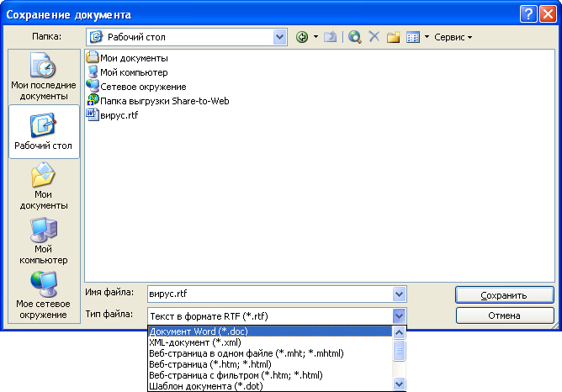Image resolution: width=562 pixels, height=392 pixels.
Task: Select Мой компьютер in the file list
Action: [x=127, y=72]
